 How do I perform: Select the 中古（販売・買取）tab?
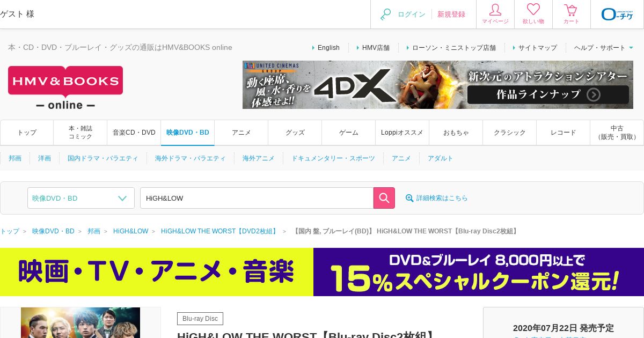pyautogui.click(x=617, y=133)
